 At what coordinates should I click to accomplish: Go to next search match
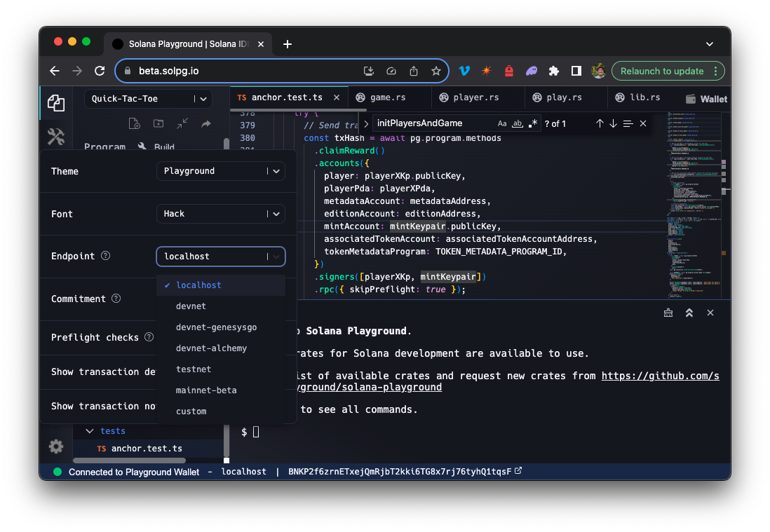coord(614,123)
